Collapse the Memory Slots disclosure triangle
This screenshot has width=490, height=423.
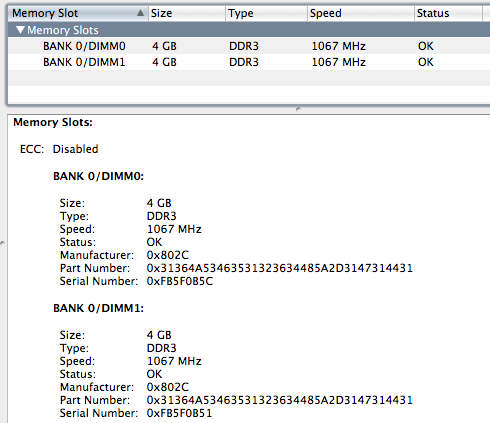(x=20, y=30)
